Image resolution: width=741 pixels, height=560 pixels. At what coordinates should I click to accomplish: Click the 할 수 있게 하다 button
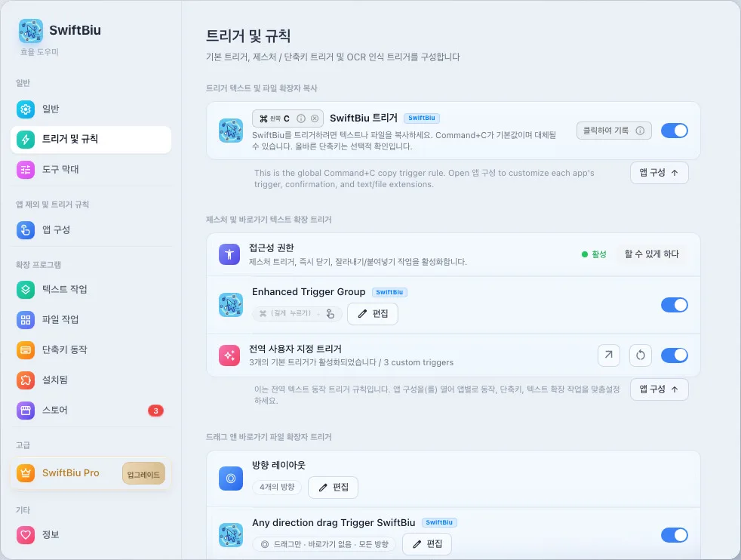click(x=652, y=254)
